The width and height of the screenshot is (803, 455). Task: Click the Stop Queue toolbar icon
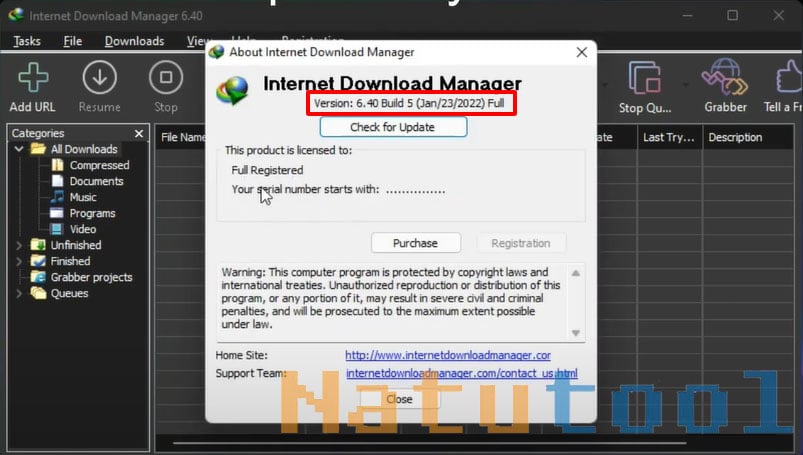click(645, 78)
